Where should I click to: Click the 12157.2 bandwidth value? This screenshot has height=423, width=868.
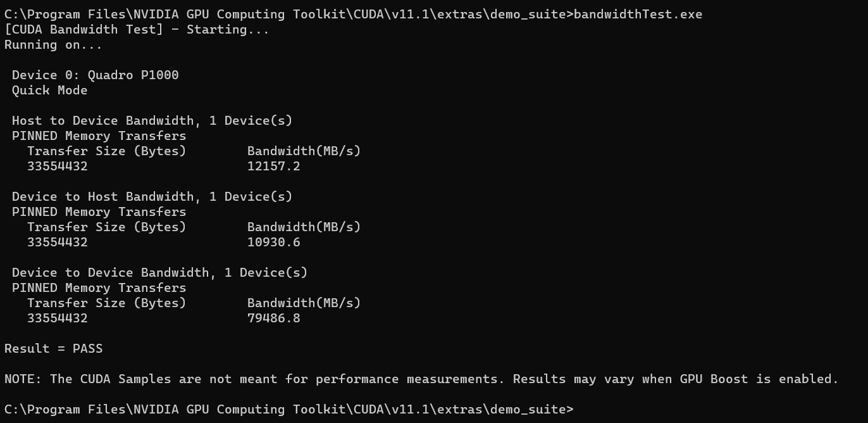click(273, 166)
